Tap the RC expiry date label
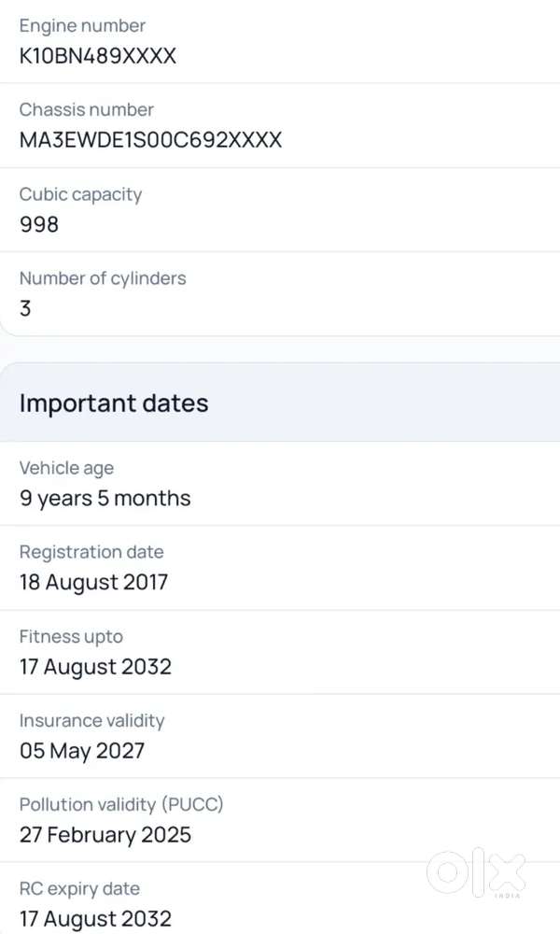 pyautogui.click(x=79, y=889)
